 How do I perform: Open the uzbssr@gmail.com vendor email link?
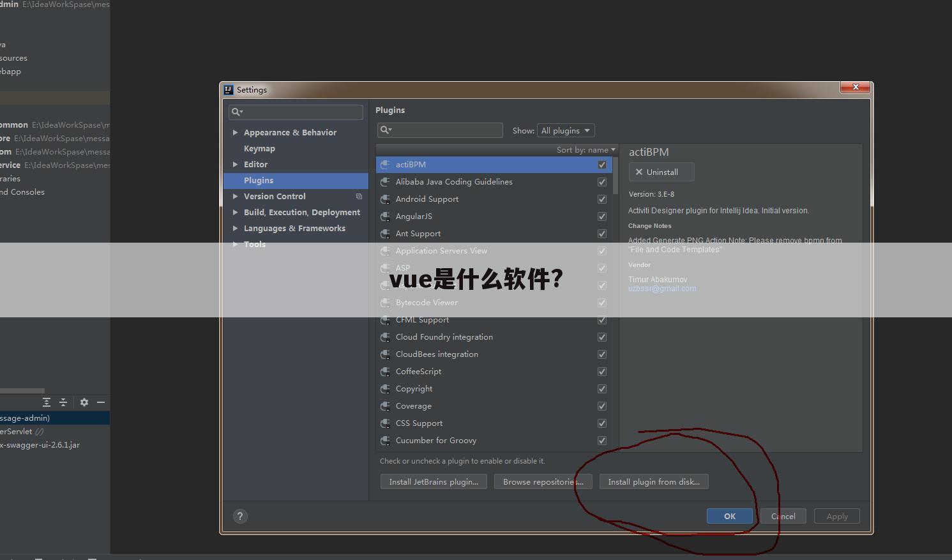(662, 288)
